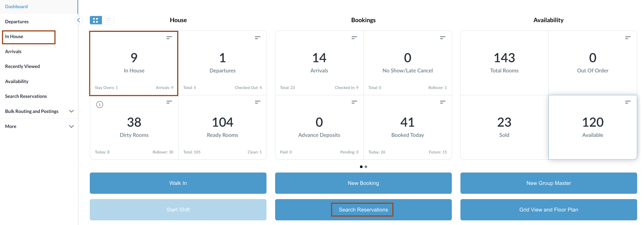Select the 120 Available rooms tile

(x=592, y=127)
